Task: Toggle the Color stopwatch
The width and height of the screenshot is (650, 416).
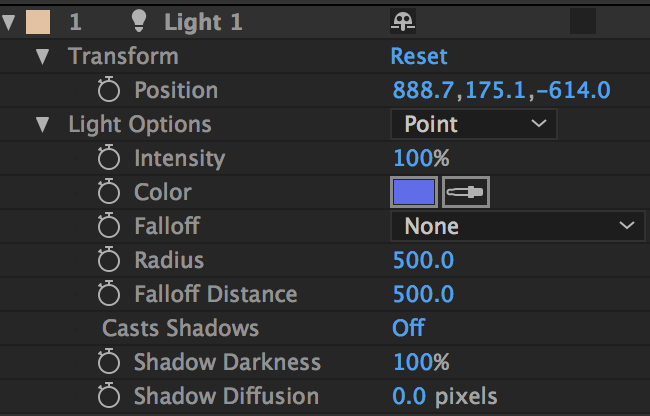Action: coord(109,191)
